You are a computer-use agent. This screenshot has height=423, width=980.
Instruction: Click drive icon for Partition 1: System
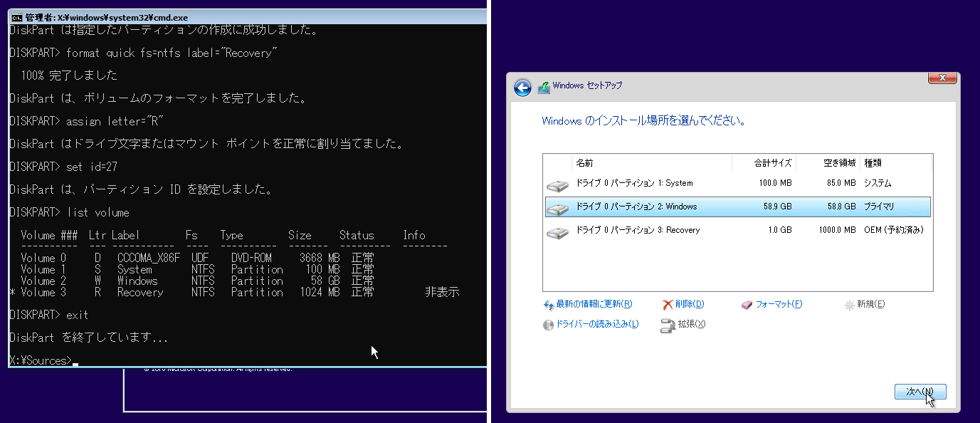[x=558, y=185]
